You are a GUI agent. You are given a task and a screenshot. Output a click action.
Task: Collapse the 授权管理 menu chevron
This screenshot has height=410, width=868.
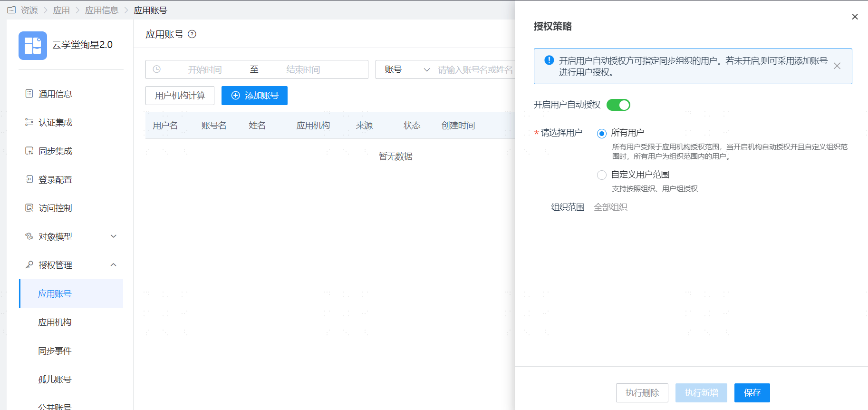click(114, 265)
